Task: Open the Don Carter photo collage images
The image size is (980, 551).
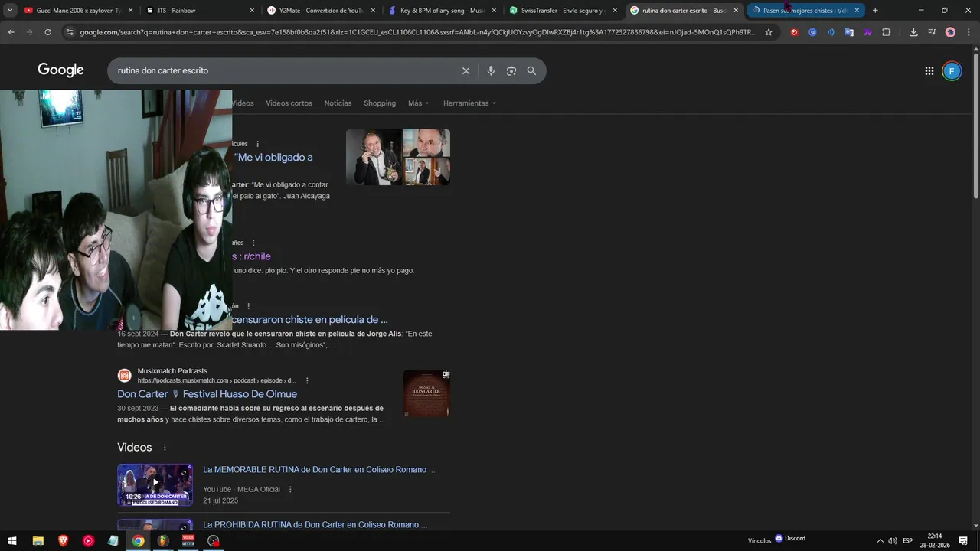Action: pos(398,157)
